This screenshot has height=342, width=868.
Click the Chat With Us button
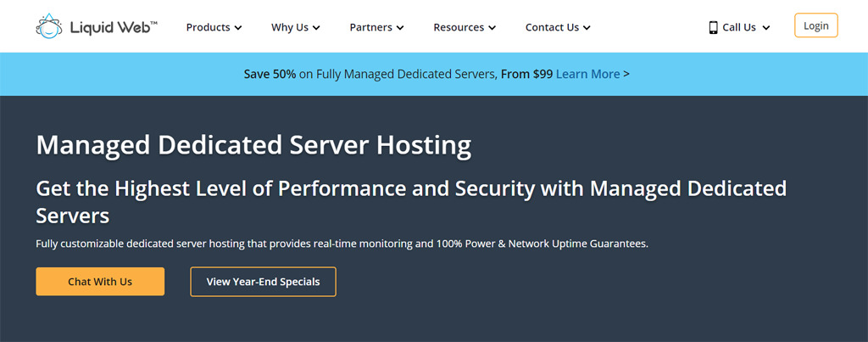pyautogui.click(x=100, y=282)
